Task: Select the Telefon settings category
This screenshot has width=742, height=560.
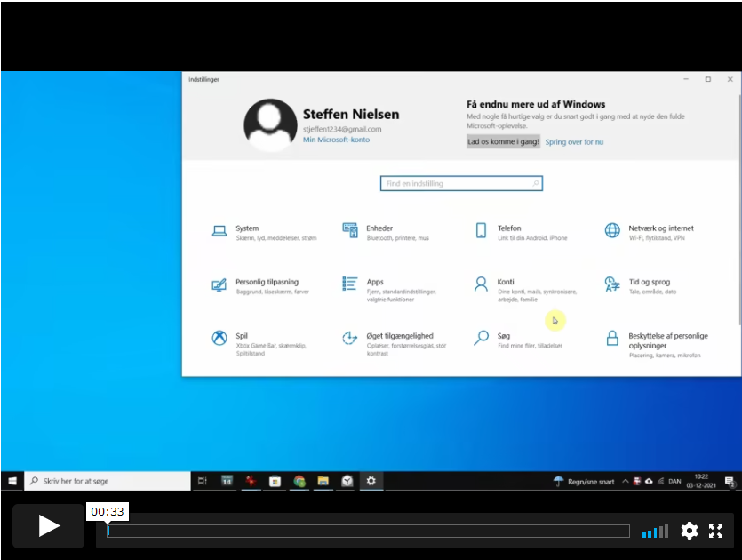Action: point(508,228)
